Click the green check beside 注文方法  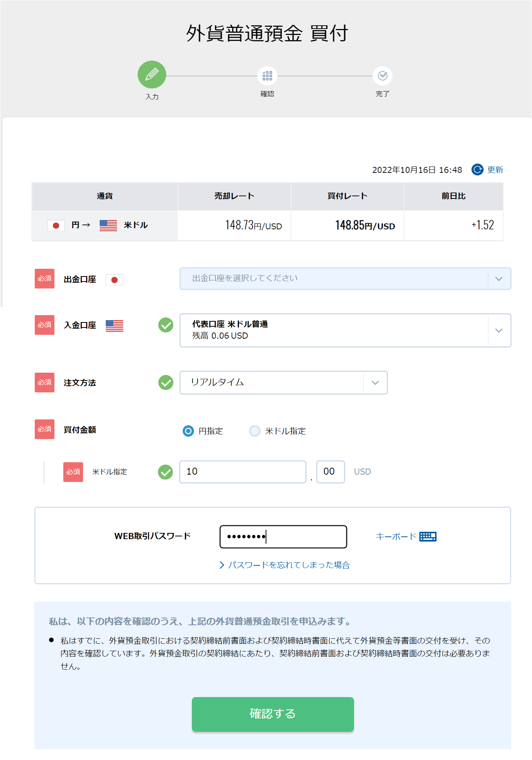(166, 382)
